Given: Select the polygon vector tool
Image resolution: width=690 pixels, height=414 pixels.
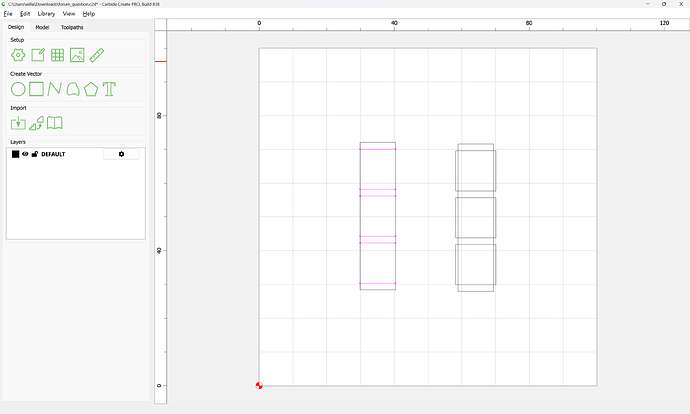Looking at the screenshot, I should click(90, 89).
